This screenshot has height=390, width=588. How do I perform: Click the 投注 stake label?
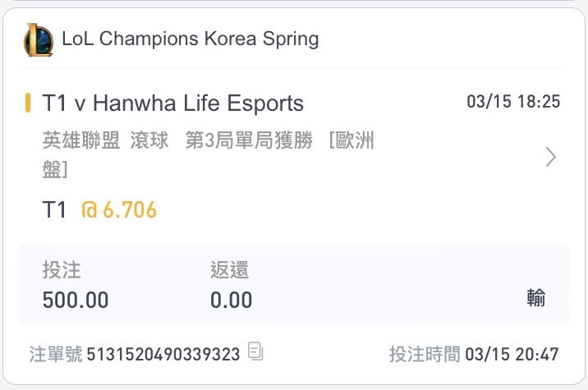click(62, 269)
